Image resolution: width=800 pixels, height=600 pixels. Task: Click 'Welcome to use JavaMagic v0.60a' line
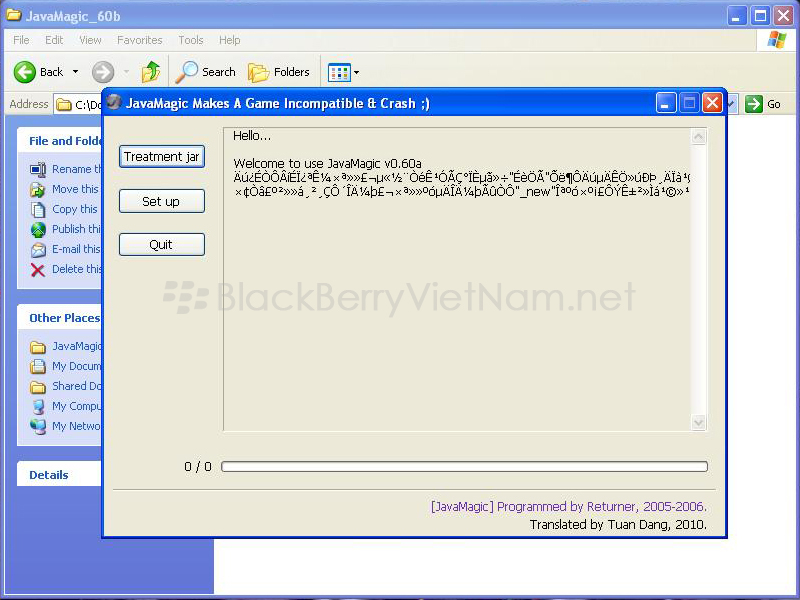point(327,164)
